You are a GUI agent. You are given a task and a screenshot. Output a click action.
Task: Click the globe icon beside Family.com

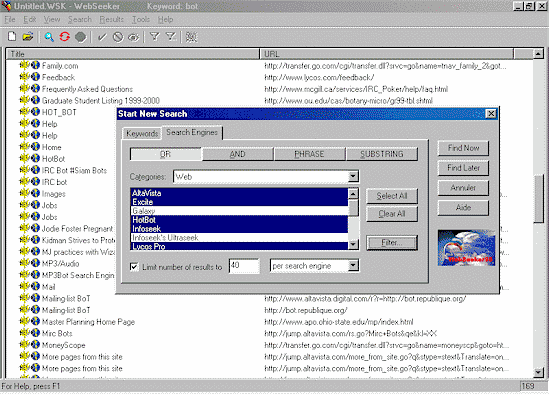coord(35,65)
